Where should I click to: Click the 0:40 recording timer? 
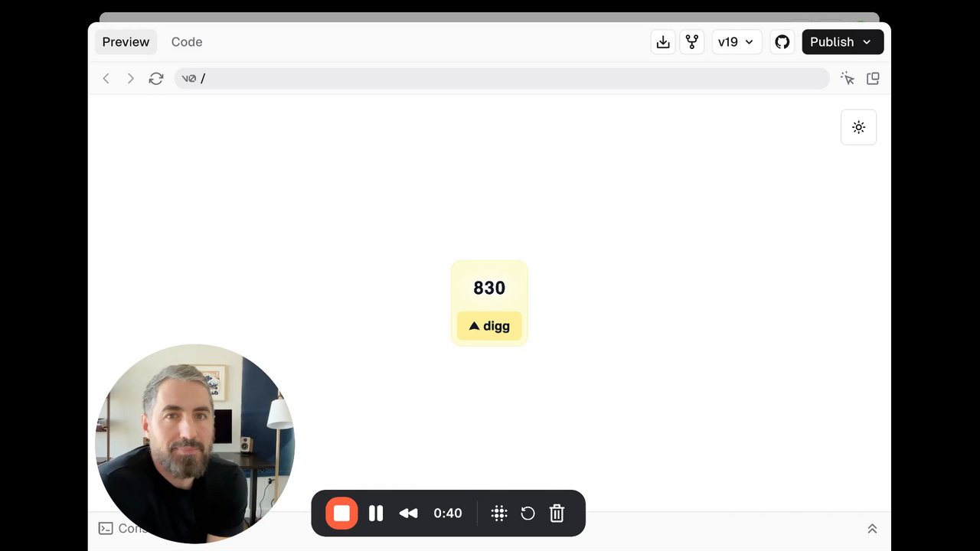[448, 513]
